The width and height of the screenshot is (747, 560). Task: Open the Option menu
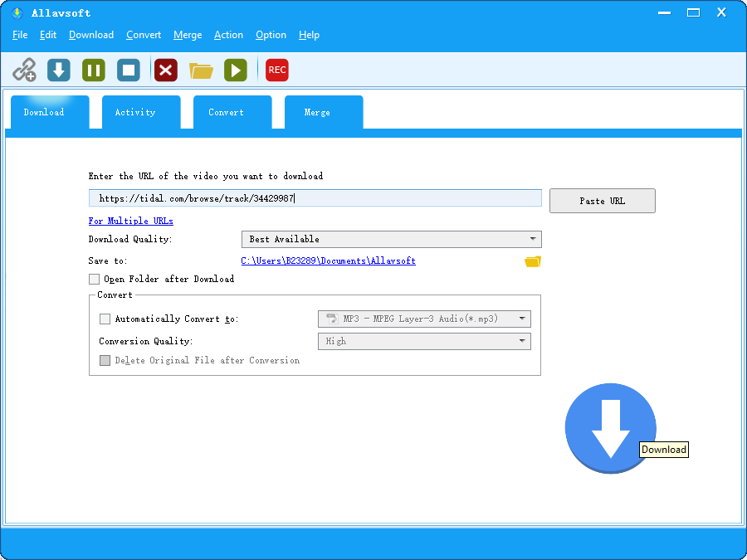tap(271, 35)
